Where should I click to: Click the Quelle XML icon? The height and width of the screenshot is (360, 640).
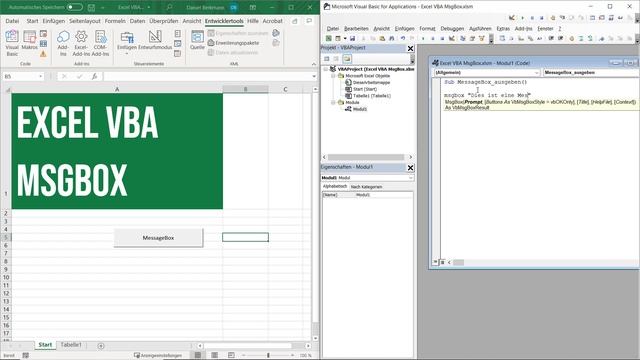pos(197,40)
